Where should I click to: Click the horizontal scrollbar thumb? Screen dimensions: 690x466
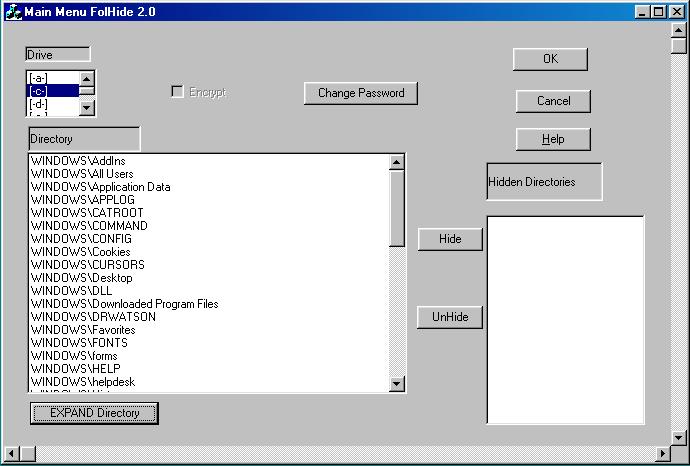[28, 453]
